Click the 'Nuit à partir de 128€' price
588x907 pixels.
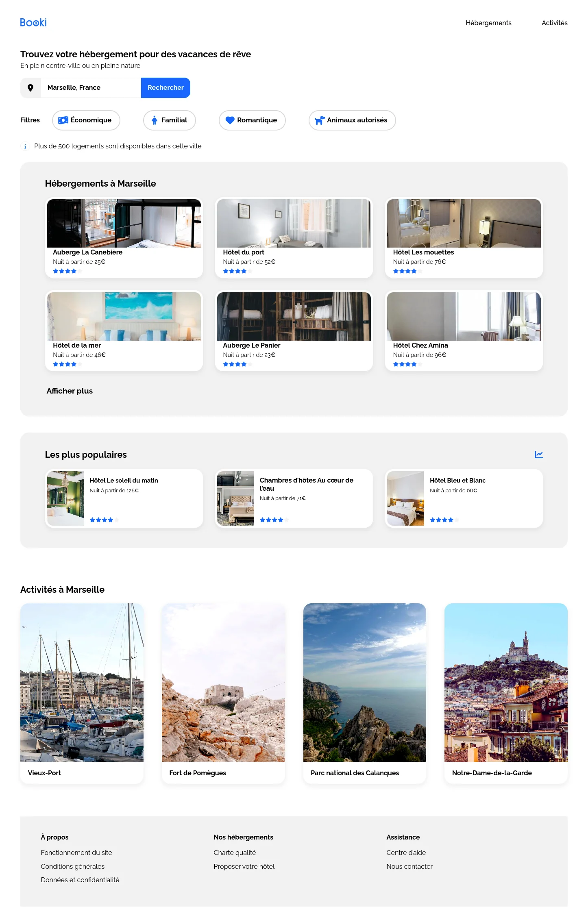click(114, 491)
